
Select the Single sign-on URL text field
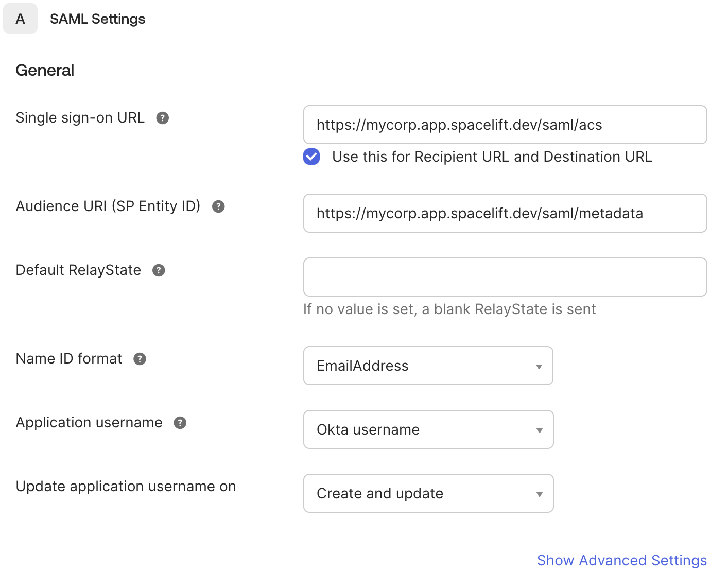505,125
